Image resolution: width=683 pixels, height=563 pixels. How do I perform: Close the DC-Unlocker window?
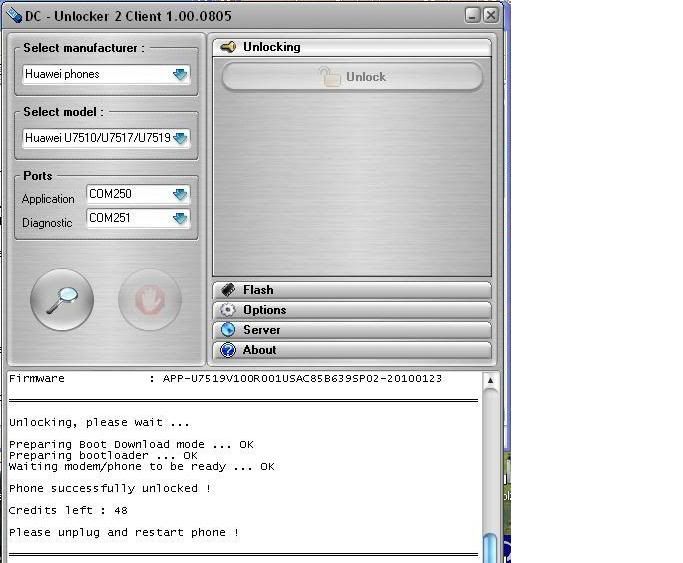491,15
